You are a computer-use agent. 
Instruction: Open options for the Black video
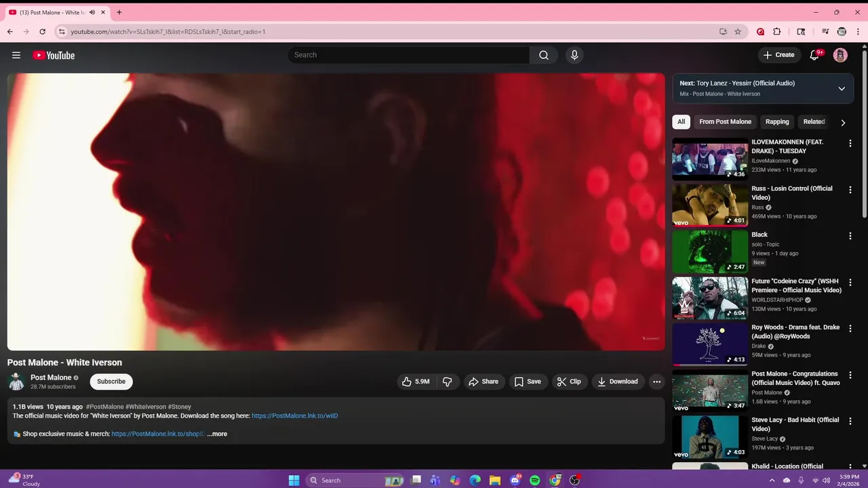[850, 236]
